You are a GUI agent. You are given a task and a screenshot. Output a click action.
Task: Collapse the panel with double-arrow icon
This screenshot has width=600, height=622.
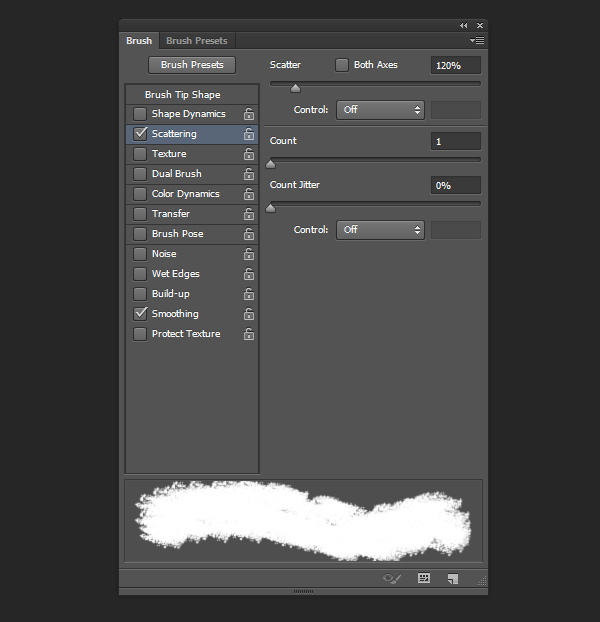[463, 25]
